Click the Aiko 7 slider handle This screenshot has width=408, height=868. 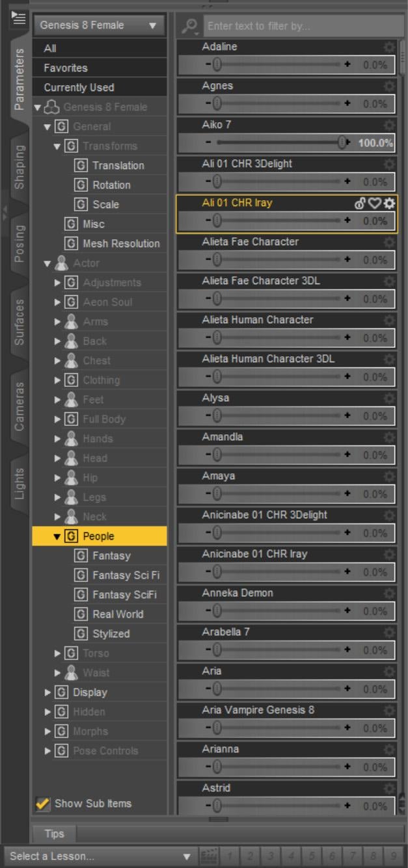point(342,142)
